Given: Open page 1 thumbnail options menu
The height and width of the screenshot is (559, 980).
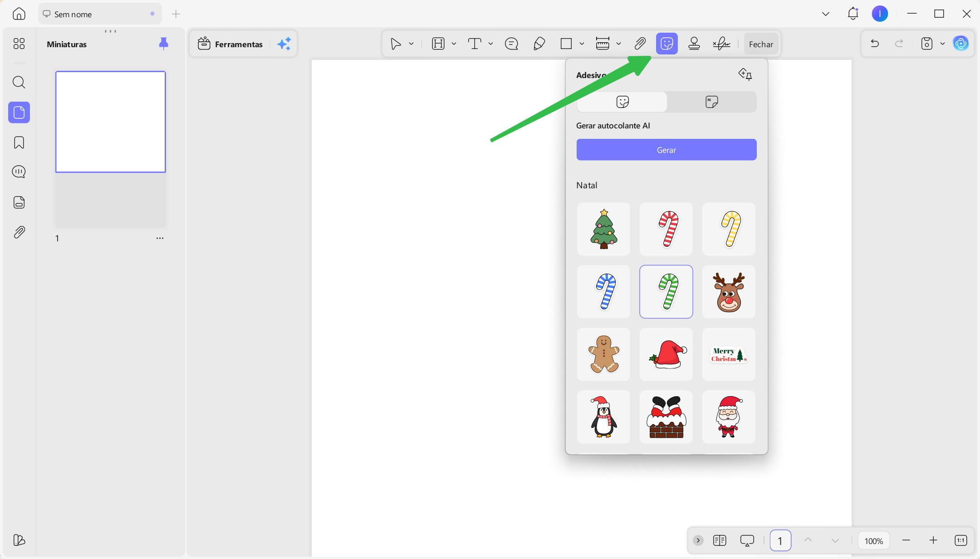Looking at the screenshot, I should pos(160,238).
